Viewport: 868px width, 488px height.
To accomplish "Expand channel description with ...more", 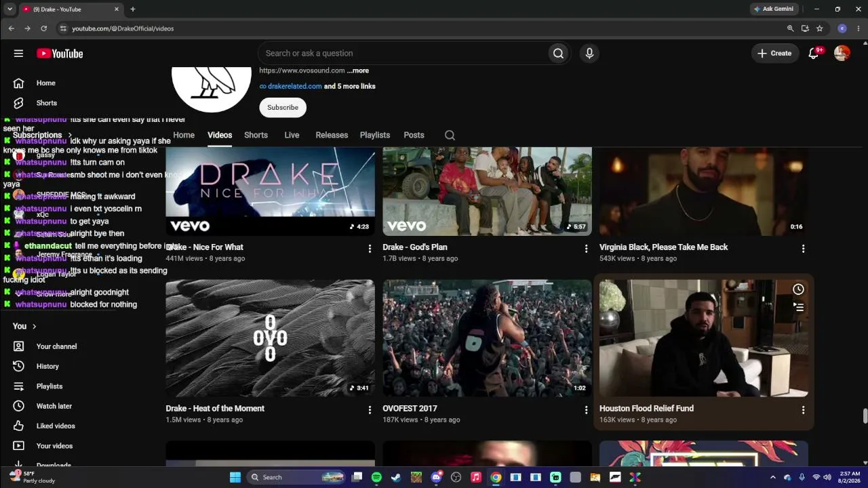I will 358,70.
